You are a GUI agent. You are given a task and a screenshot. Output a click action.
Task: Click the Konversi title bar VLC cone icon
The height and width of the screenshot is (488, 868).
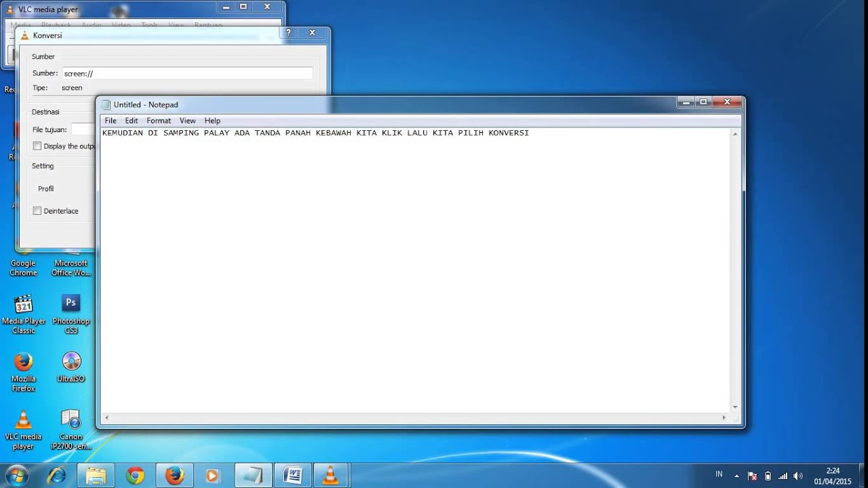(x=25, y=35)
